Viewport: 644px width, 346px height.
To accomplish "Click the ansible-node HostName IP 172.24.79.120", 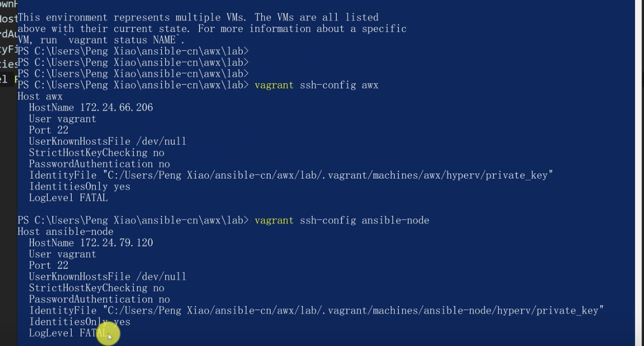I will pos(116,243).
